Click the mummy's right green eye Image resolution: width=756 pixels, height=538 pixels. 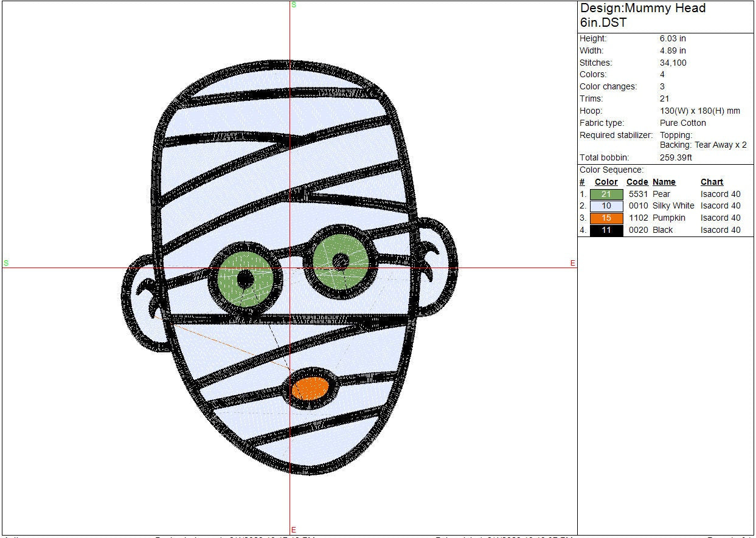tap(341, 261)
